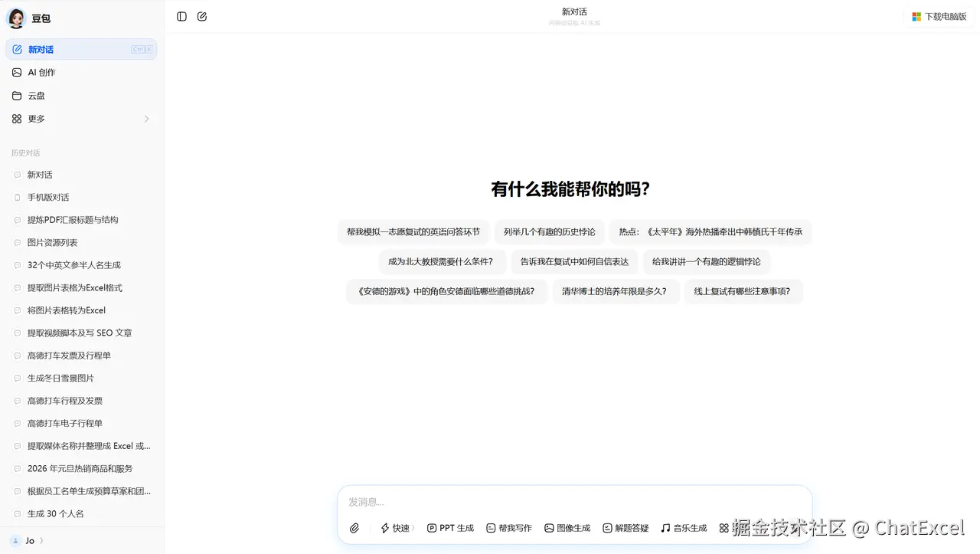Click suggestion 成为北大教授需要什么条件?
Screen dimensions: 980x554
[441, 261]
